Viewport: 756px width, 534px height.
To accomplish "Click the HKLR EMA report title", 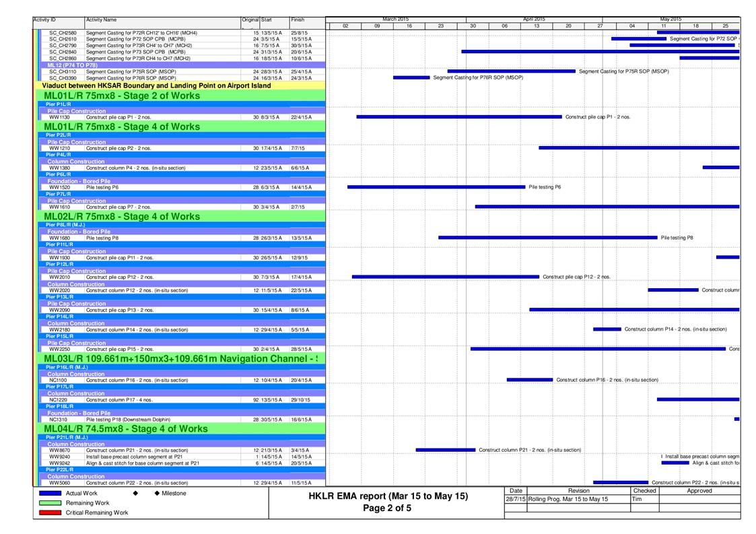I will [388, 496].
